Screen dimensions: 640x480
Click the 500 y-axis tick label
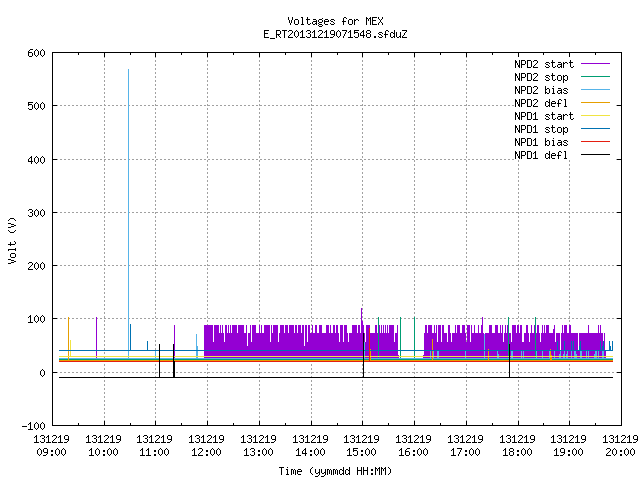(x=36, y=106)
